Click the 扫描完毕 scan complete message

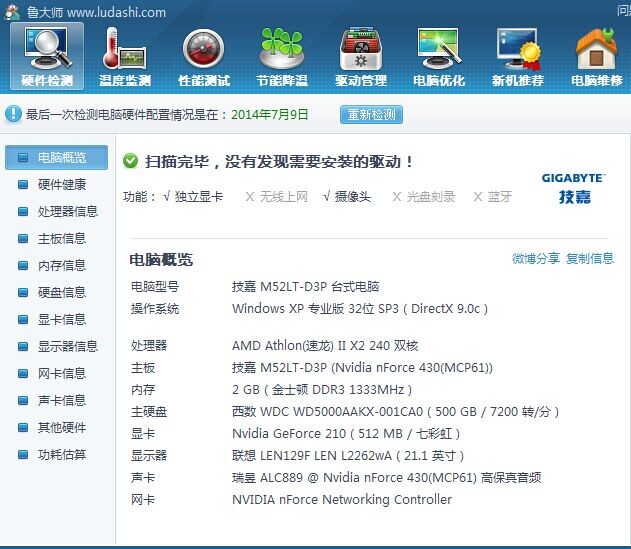pyautogui.click(x=278, y=162)
